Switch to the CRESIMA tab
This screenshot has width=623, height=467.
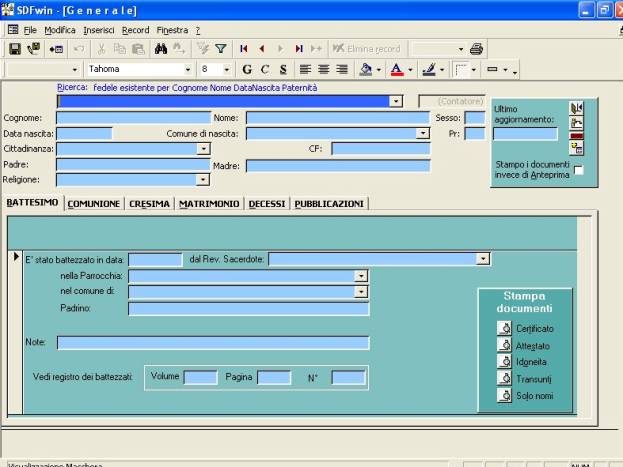tap(149, 204)
